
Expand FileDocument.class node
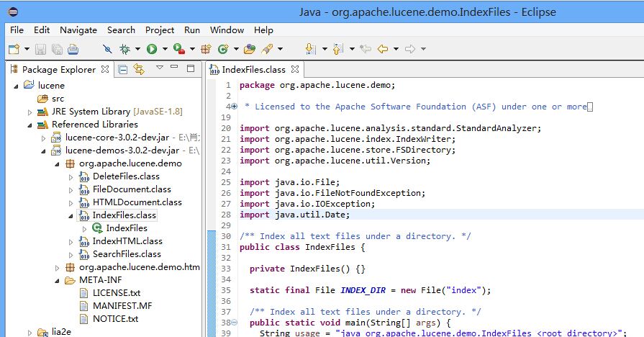point(71,190)
